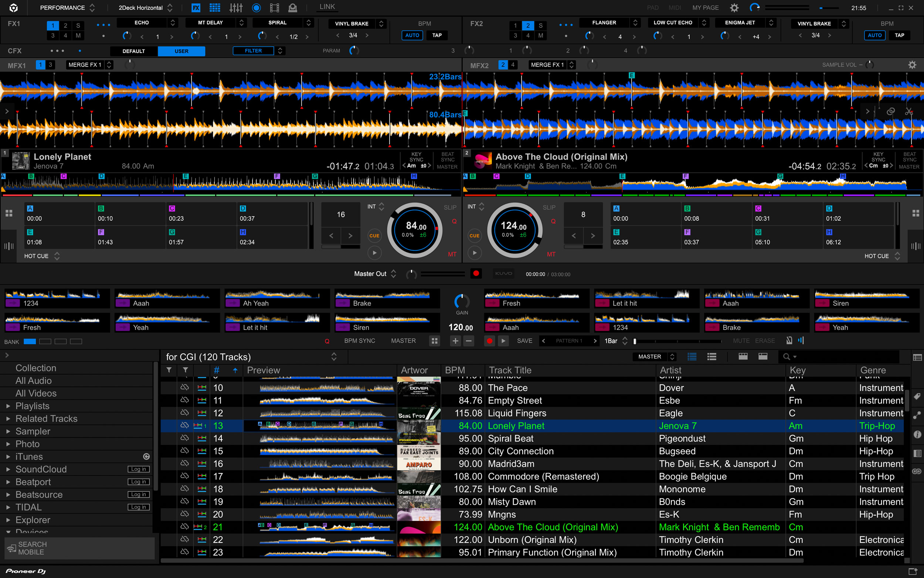
Task: Log in to SoundCloud
Action: (138, 469)
